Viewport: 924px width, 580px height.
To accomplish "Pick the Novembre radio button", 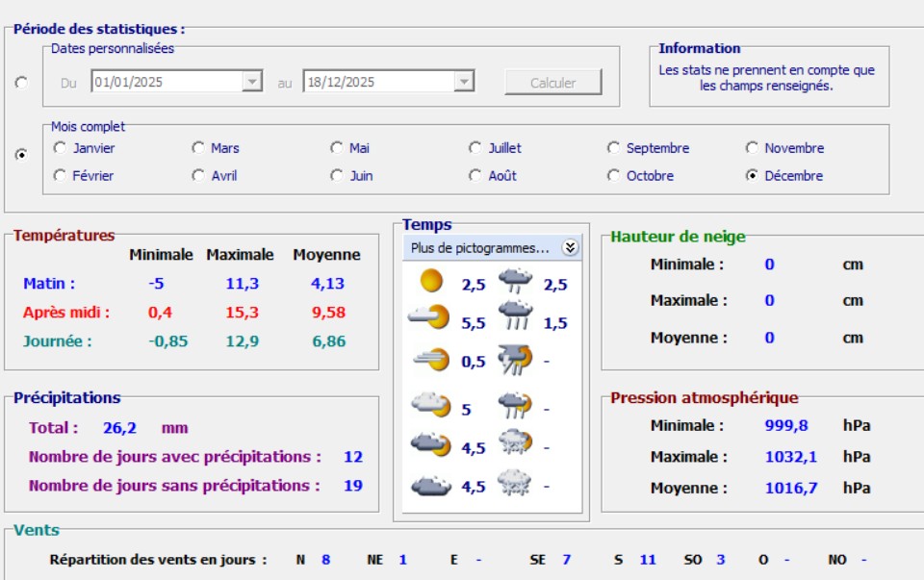I will 753,148.
